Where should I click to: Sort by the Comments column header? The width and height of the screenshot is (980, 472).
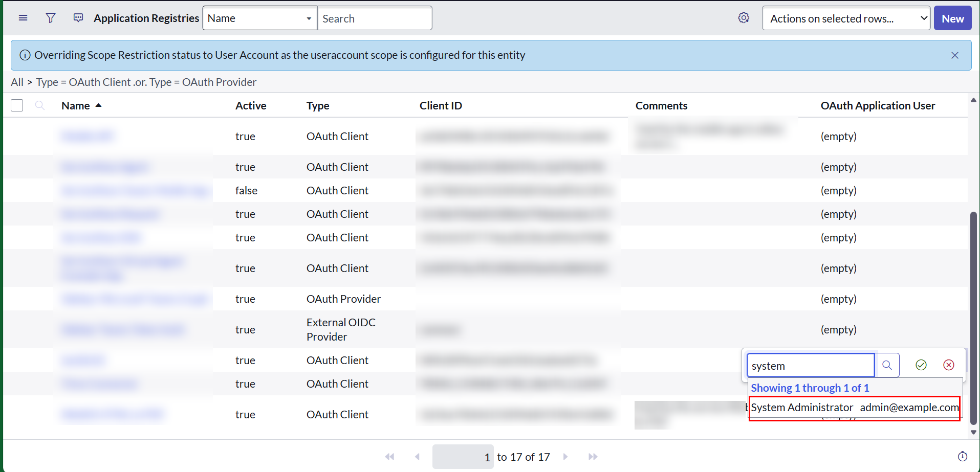[661, 105]
